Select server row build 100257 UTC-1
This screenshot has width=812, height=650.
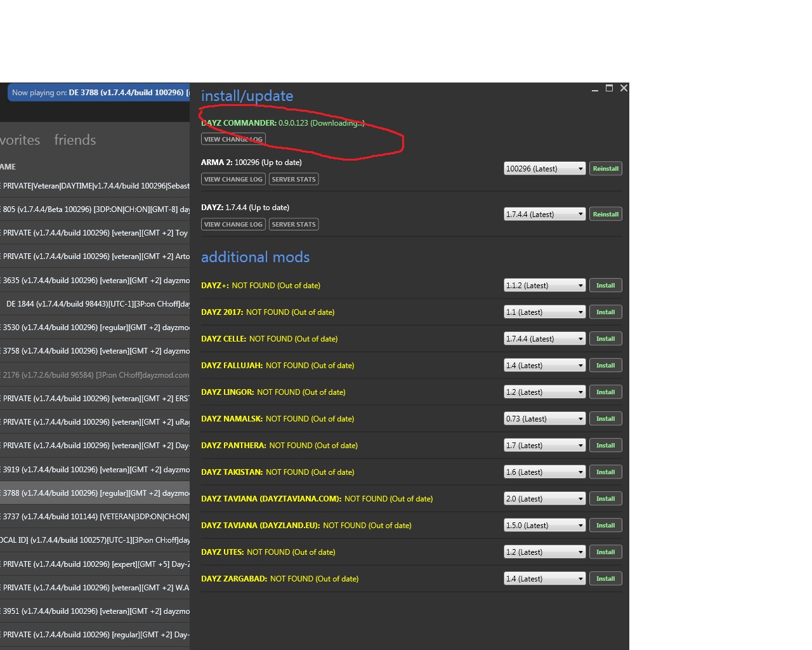95,540
